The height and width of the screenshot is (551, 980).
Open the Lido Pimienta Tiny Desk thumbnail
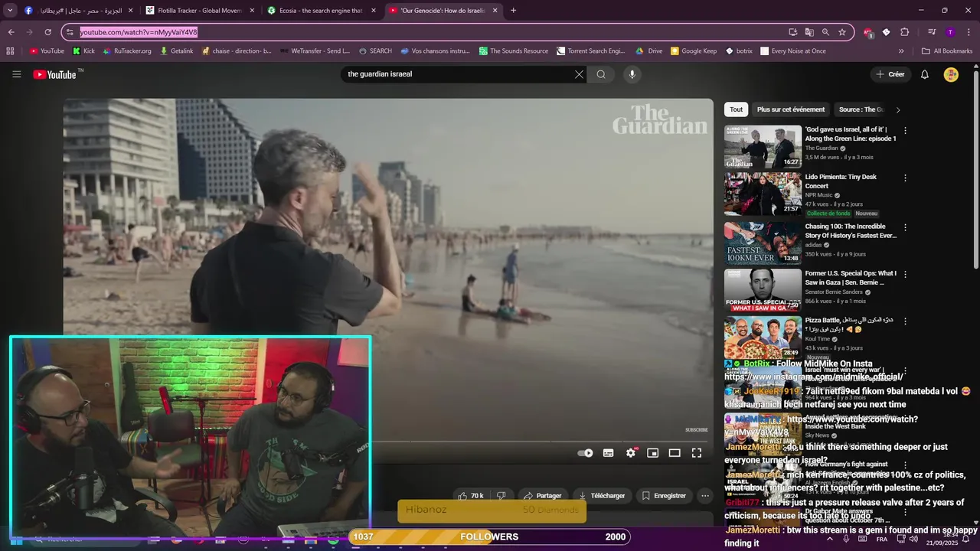763,194
